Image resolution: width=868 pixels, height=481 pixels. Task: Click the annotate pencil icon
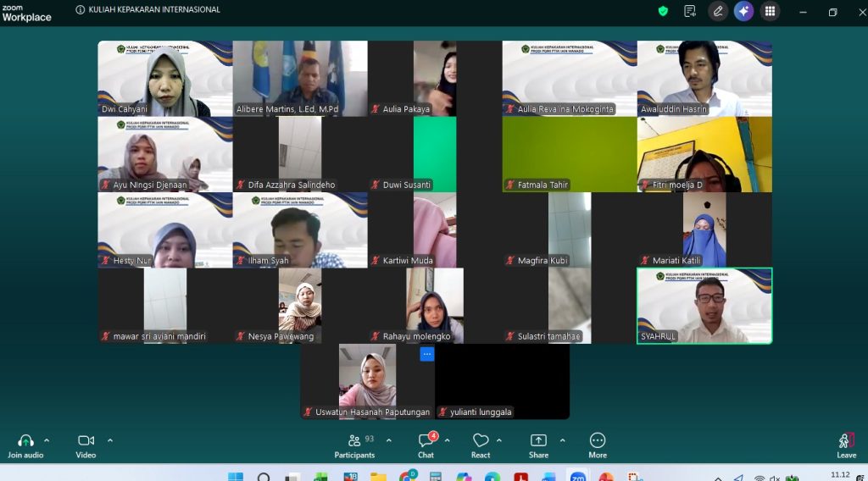[x=718, y=11]
